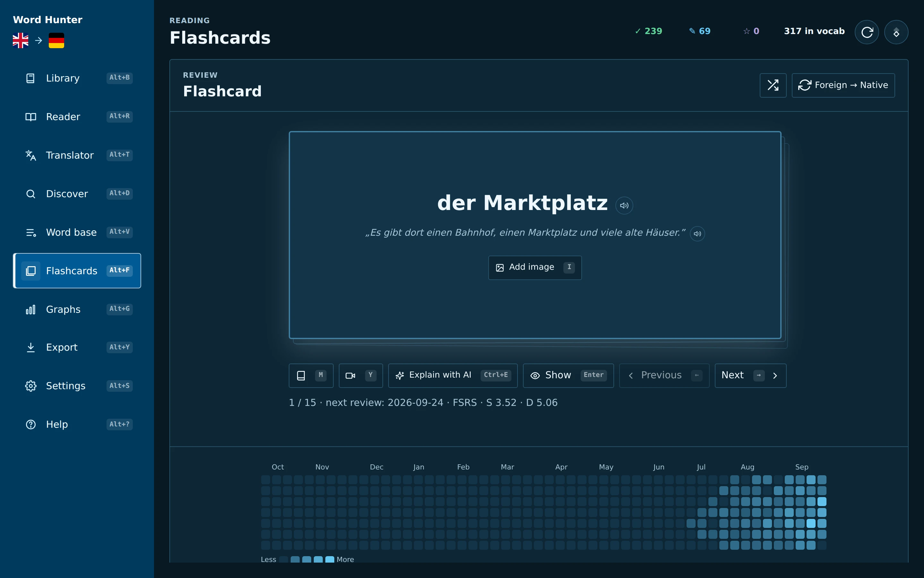The width and height of the screenshot is (924, 578).
Task: Click the Word Hunter app title
Action: pyautogui.click(x=48, y=20)
